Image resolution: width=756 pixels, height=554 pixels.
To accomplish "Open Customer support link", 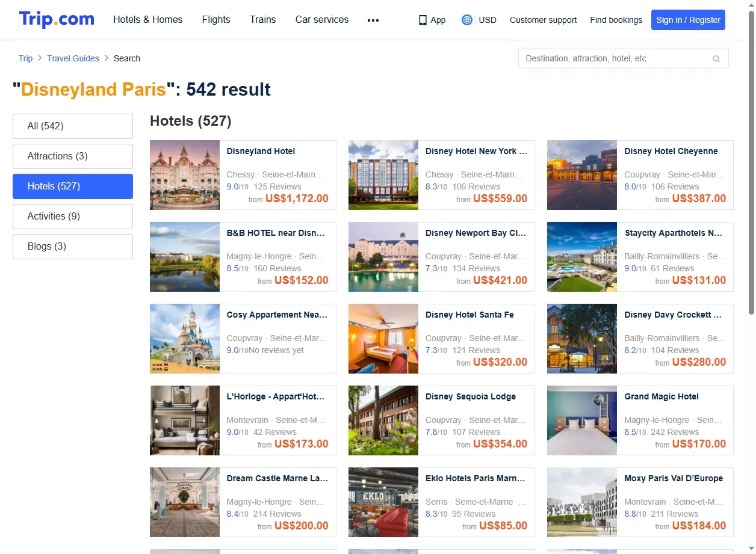I will [x=543, y=20].
